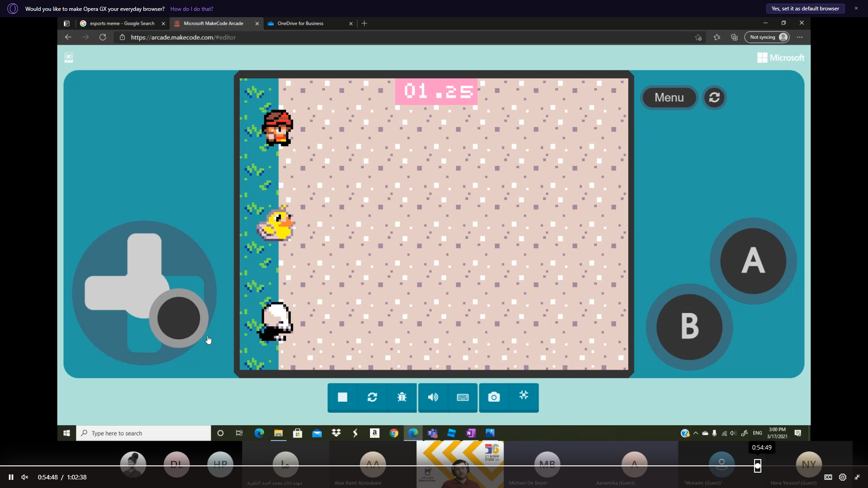Click the taskbar clock showing 3:00 PM
The width and height of the screenshot is (868, 488).
pyautogui.click(x=777, y=433)
